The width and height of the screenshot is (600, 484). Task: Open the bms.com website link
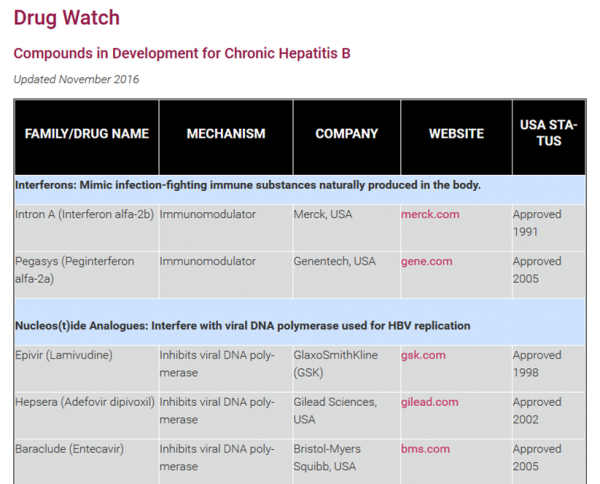(425, 449)
